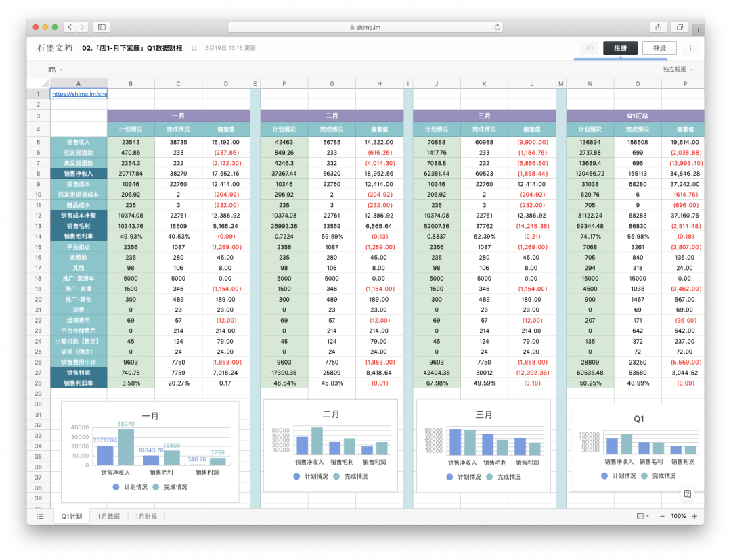This screenshot has width=731, height=560.
Task: Select the 销售毛利率 row label
Action: point(79,236)
